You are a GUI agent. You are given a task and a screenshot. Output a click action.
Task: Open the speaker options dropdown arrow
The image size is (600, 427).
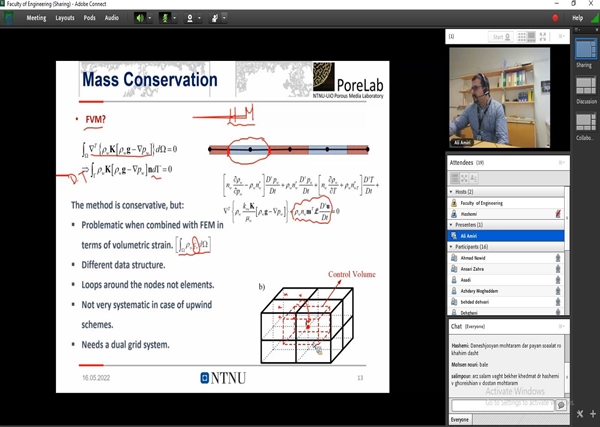coord(149,18)
